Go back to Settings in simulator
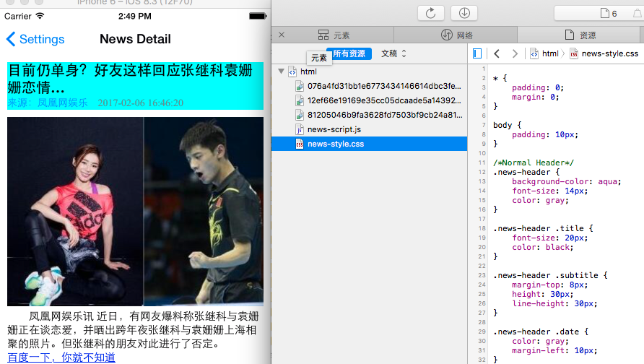The width and height of the screenshot is (644, 364). 35,39
